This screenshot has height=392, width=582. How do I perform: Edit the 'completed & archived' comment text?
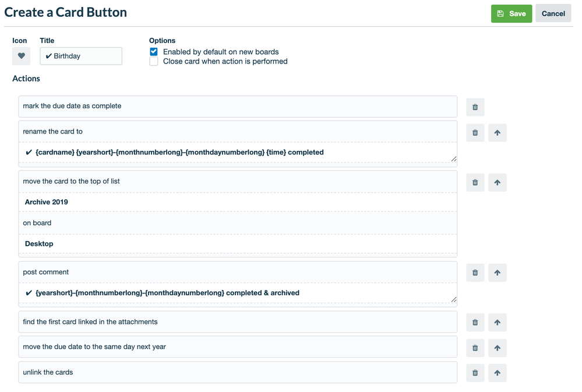(237, 292)
